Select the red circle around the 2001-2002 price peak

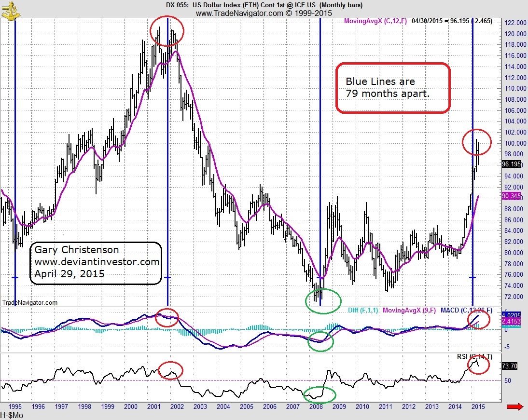(x=167, y=31)
